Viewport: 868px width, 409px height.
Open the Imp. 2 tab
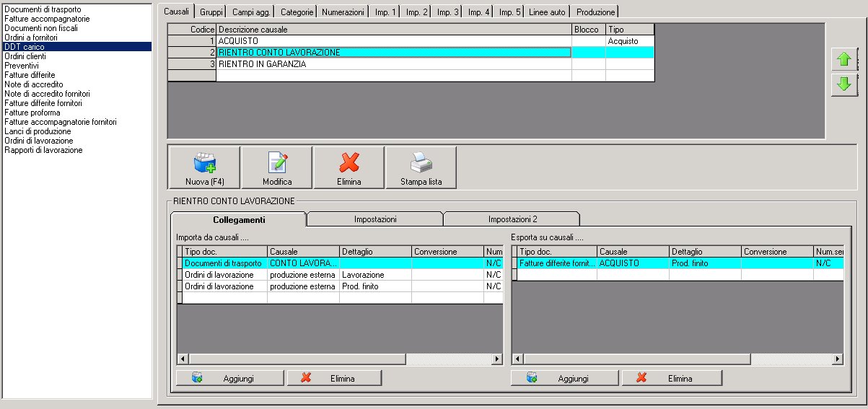pyautogui.click(x=417, y=12)
